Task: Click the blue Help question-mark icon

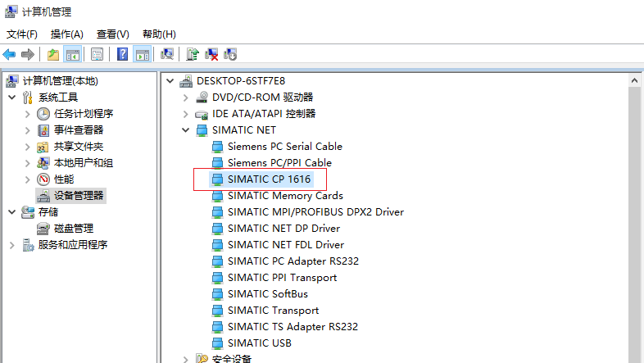Action: [x=122, y=54]
